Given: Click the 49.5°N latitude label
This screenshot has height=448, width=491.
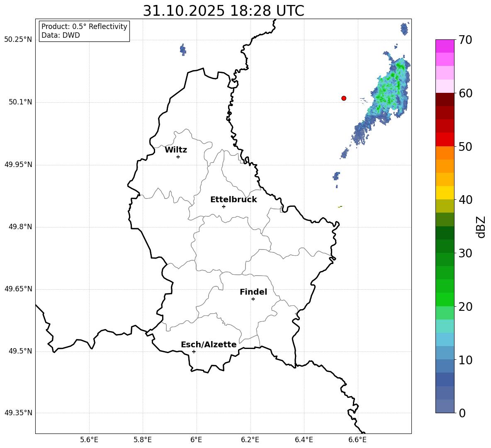Looking at the screenshot, I should tap(20, 351).
